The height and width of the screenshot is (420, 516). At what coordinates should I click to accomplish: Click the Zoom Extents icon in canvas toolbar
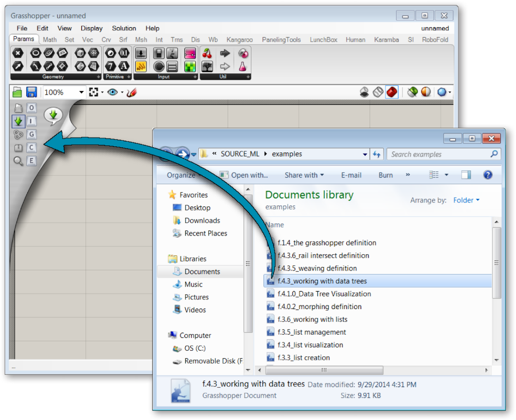pyautogui.click(x=94, y=92)
